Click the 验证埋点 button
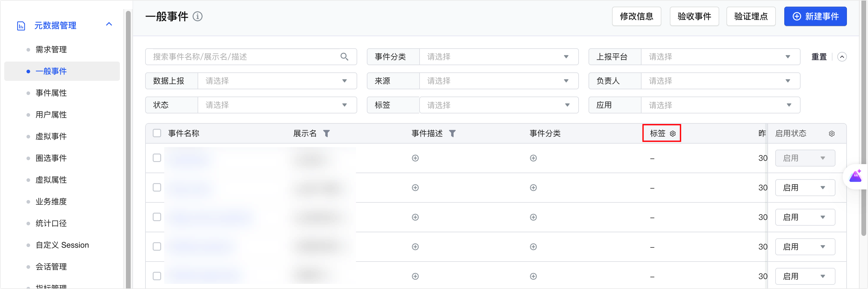The width and height of the screenshot is (868, 289). point(751,17)
